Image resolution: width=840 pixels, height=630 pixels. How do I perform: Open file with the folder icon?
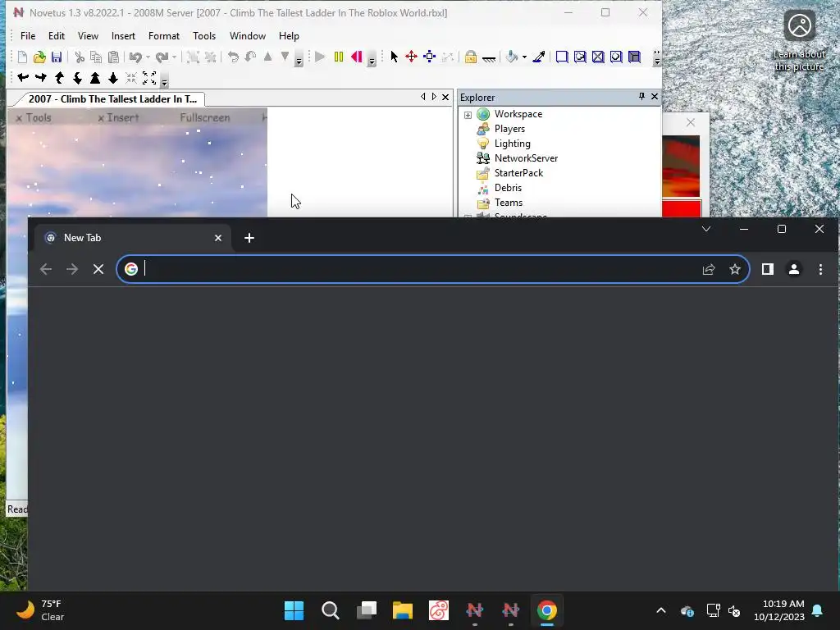(39, 57)
